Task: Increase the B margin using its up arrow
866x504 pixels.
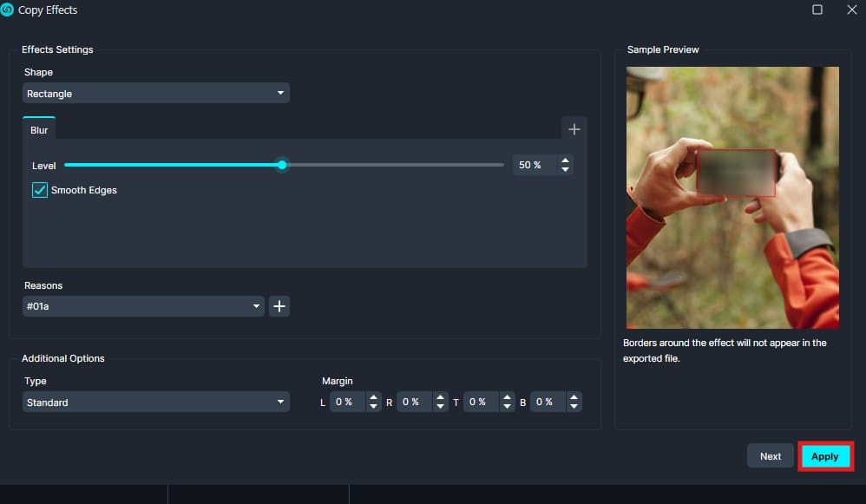Action: point(574,397)
